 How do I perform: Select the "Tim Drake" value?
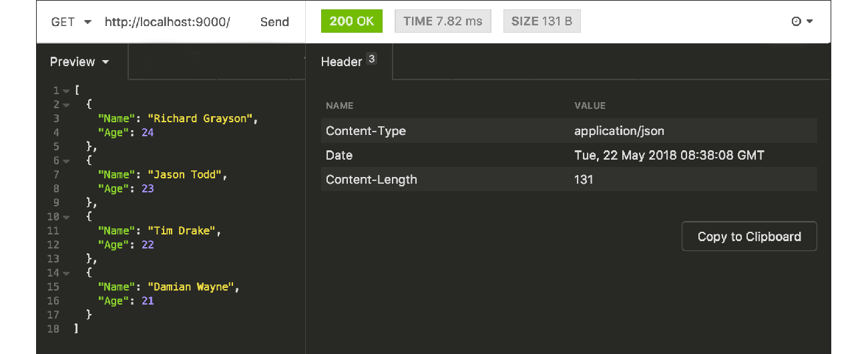pyautogui.click(x=182, y=230)
